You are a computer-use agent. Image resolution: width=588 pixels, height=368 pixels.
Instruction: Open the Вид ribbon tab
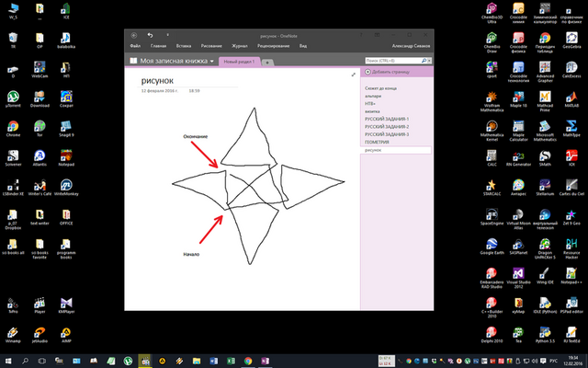pyautogui.click(x=303, y=46)
